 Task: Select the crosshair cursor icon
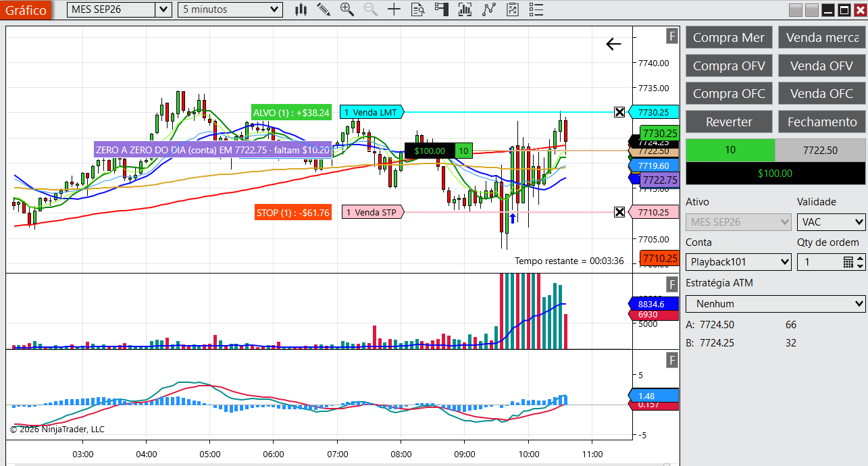coord(394,9)
